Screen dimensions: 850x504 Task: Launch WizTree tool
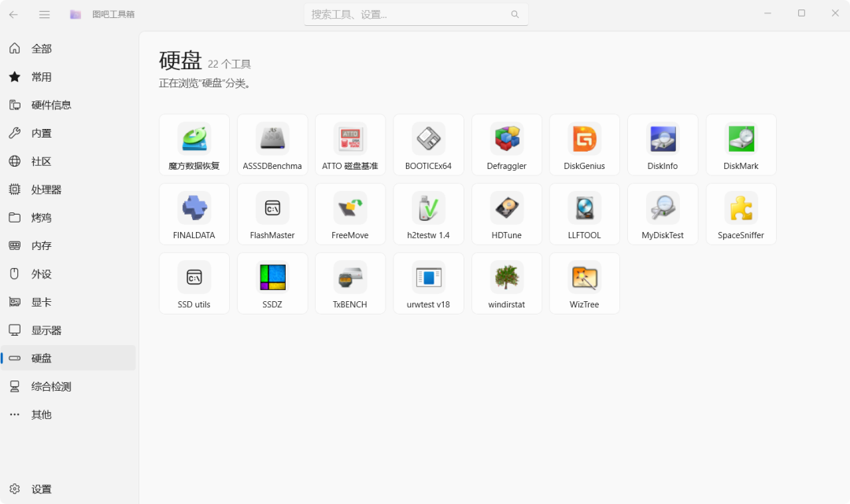[584, 283]
